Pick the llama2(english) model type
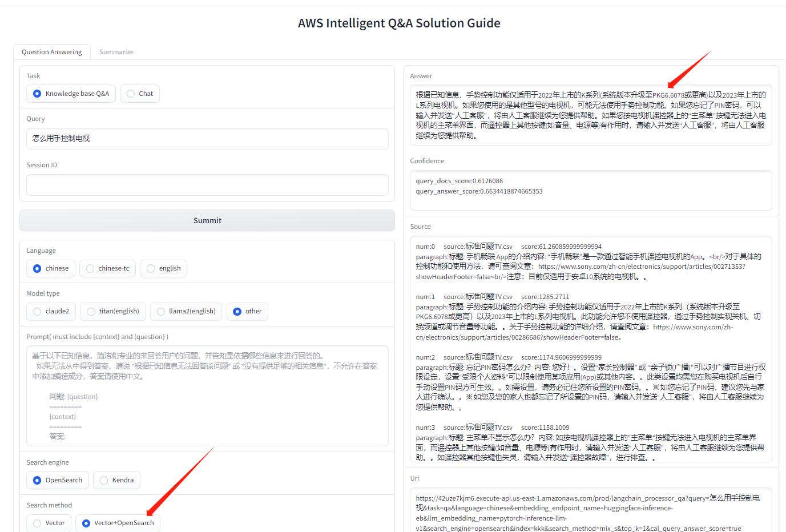Screen dimensions: 786x532 click(x=186, y=311)
